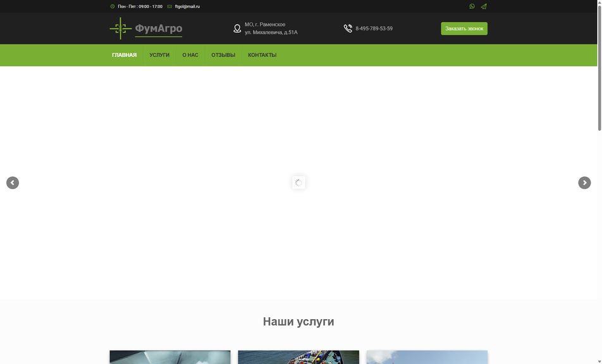The width and height of the screenshot is (602, 364).
Task: Open the О НАС menu item
Action: 190,55
